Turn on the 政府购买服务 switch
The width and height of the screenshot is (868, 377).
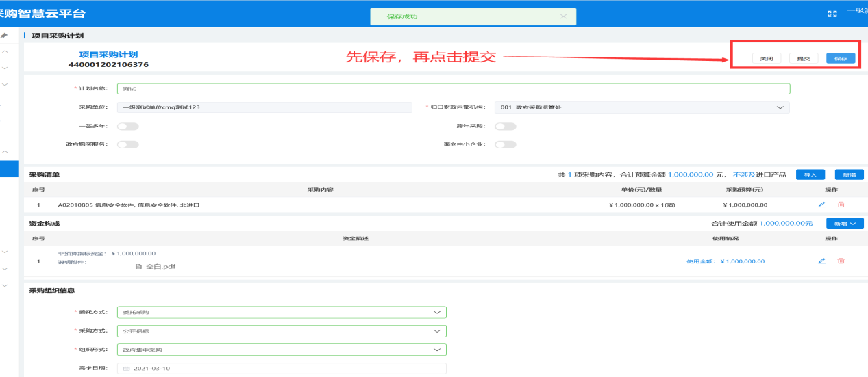click(x=128, y=144)
